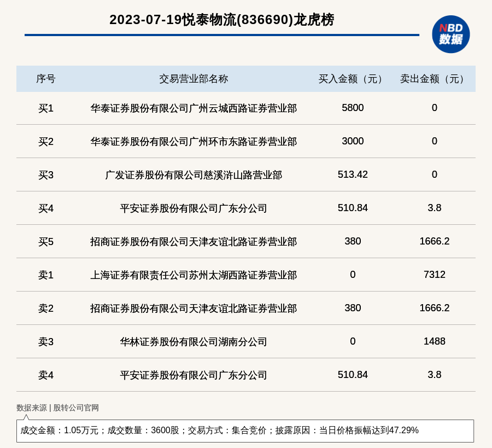Select the sell amount 0 in 买2 row

(x=434, y=141)
